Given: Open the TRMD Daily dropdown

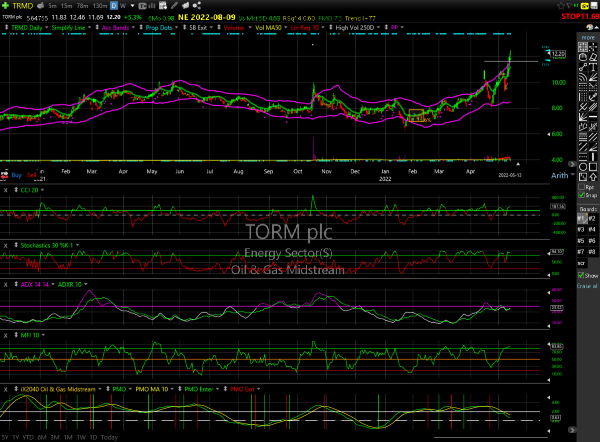Looking at the screenshot, I should coord(47,27).
